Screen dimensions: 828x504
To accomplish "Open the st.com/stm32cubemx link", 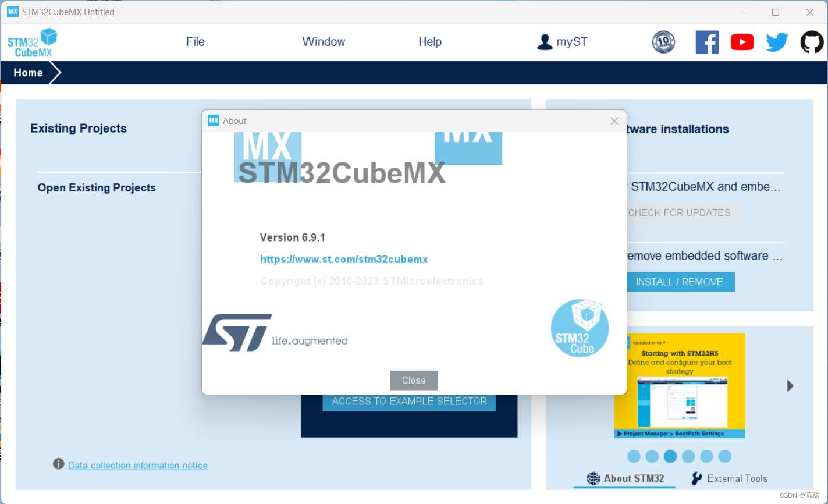I will (344, 260).
